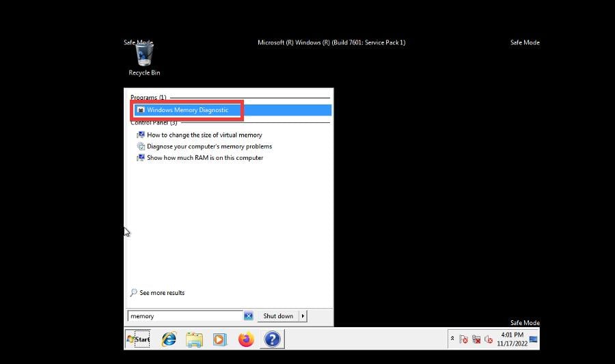Click See more results link
The height and width of the screenshot is (364, 615).
[x=161, y=293]
